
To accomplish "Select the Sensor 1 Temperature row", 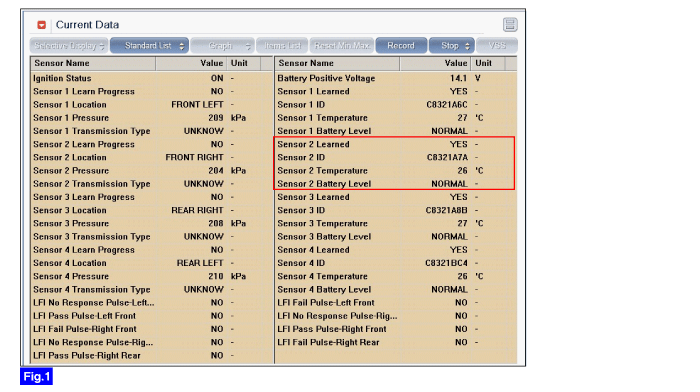I will (x=396, y=118).
